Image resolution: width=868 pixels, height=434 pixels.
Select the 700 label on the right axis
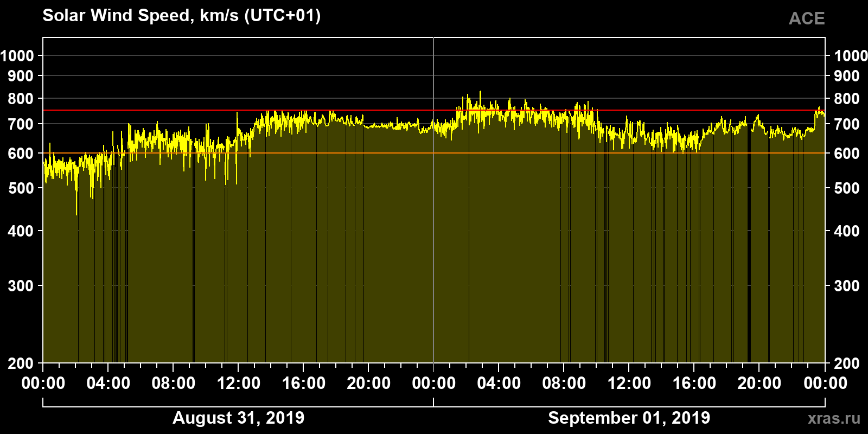[847, 125]
